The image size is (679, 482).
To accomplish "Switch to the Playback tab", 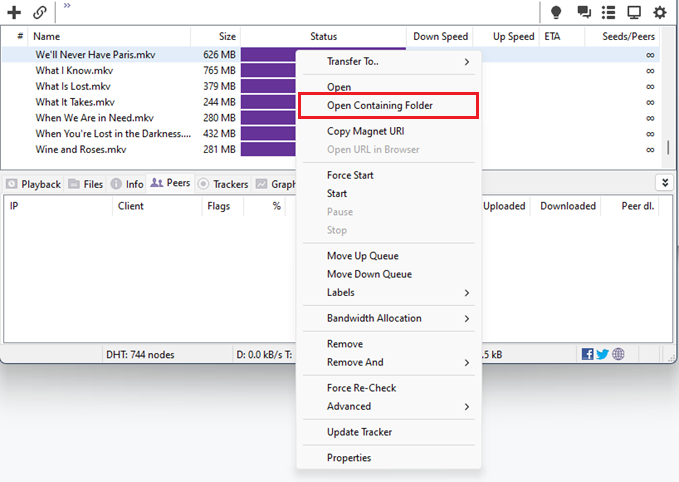I will point(34,184).
